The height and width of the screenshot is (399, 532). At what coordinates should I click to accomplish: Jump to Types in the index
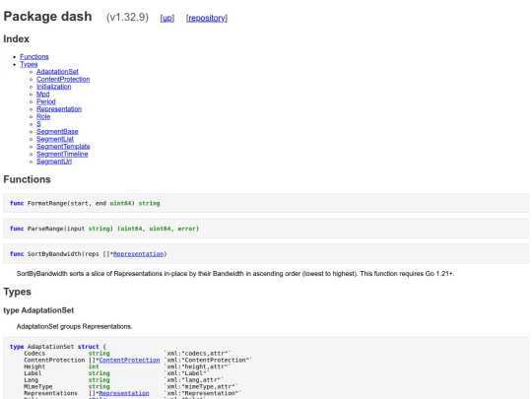pyautogui.click(x=29, y=64)
